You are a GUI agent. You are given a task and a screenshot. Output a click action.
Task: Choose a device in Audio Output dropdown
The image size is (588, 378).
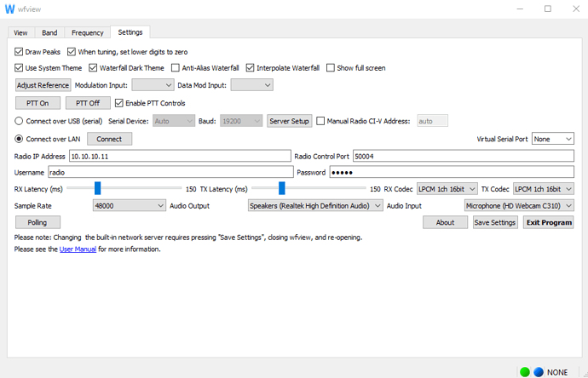tap(315, 206)
